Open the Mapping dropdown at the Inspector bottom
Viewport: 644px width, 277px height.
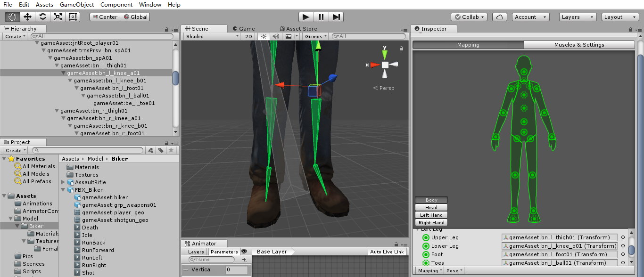pos(430,270)
